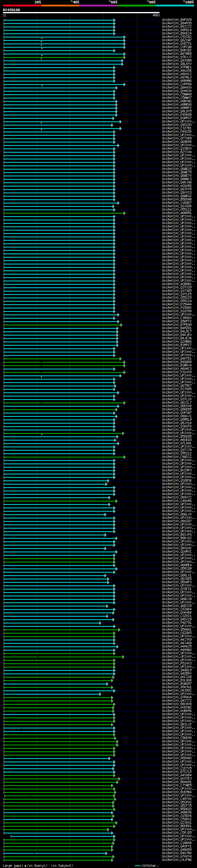Select the UniRef100_Q8LDY5 label
197x868 pixels.
tap(177, 111)
